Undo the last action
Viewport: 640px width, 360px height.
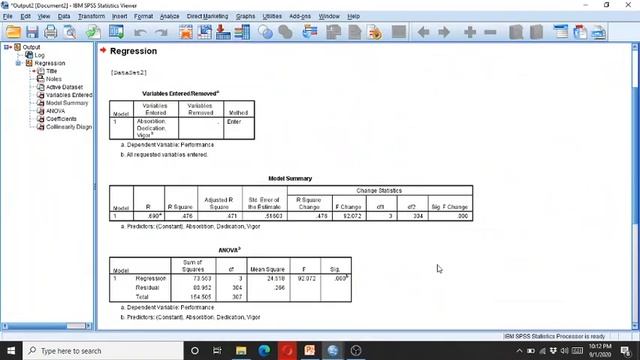[x=140, y=32]
